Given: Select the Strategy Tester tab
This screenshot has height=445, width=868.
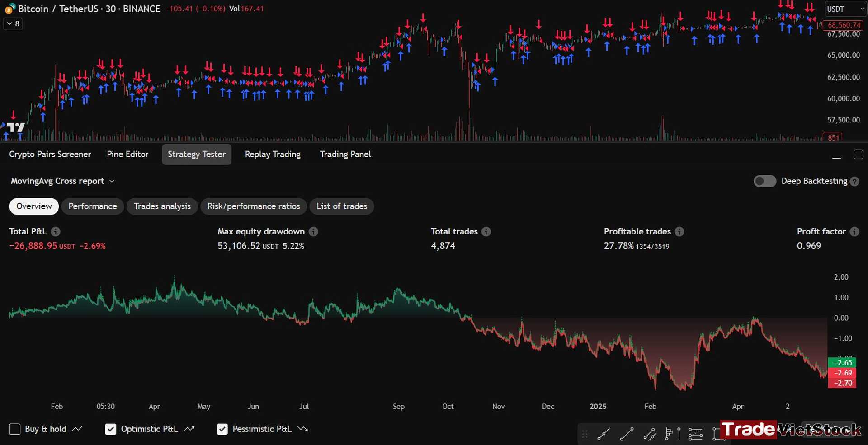Looking at the screenshot, I should [197, 154].
